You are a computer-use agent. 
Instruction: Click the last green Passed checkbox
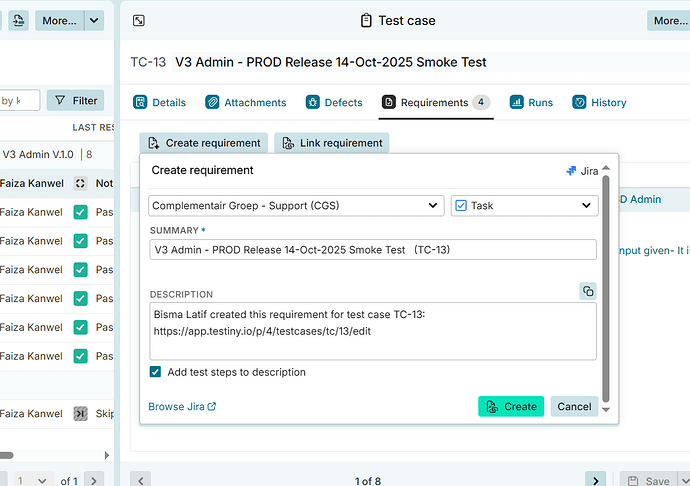click(81, 356)
